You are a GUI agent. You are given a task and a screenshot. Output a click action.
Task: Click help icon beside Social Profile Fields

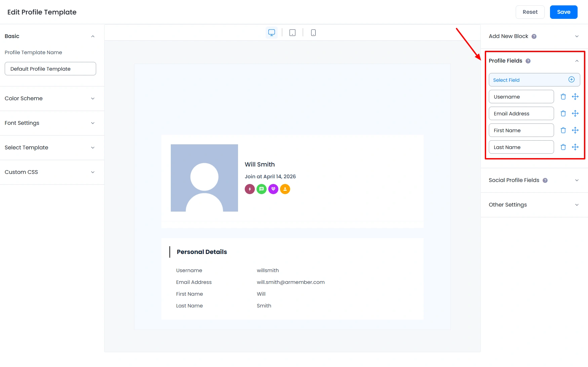coord(545,180)
